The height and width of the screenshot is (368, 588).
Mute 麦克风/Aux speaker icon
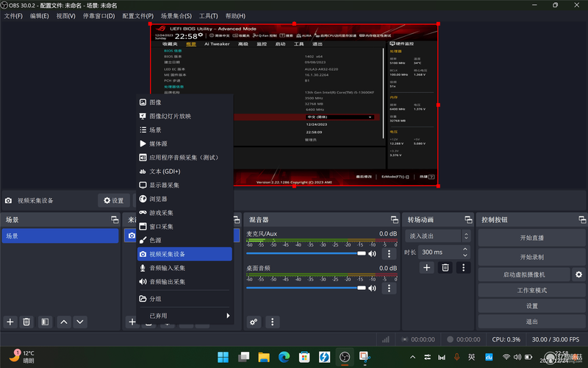[x=372, y=254]
